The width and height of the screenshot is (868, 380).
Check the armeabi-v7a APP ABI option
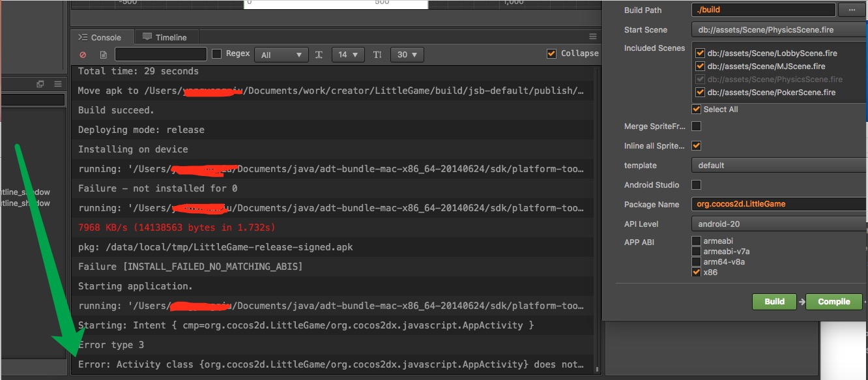697,252
